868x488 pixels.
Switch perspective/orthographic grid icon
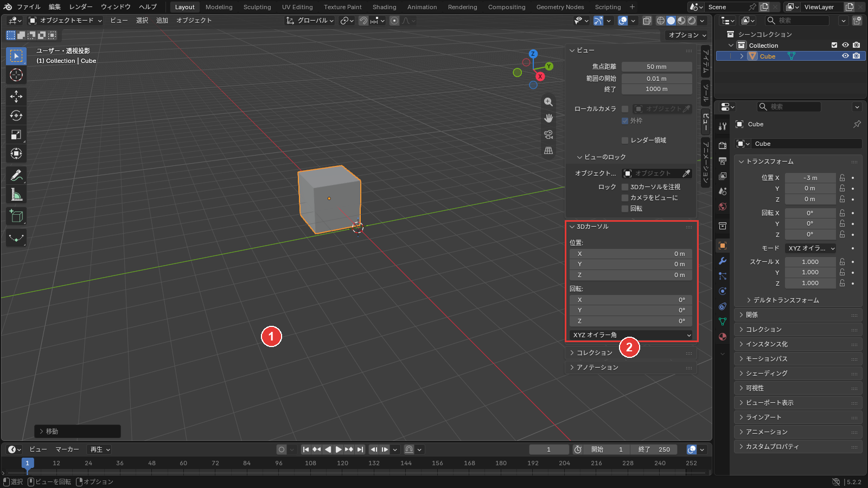548,151
